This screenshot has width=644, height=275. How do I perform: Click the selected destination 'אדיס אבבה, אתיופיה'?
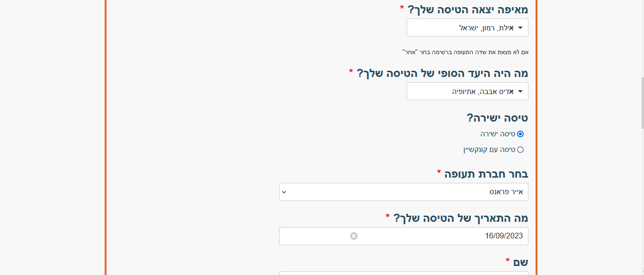point(483,92)
